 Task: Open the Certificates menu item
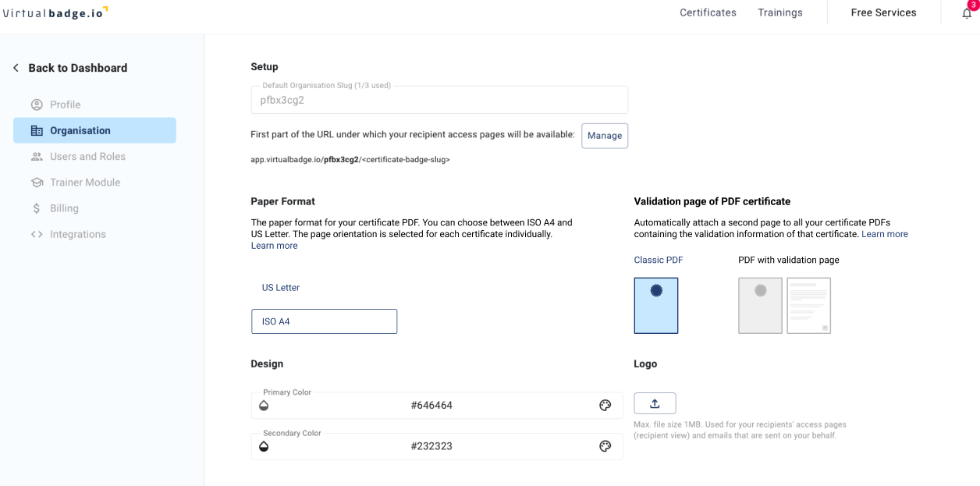707,12
